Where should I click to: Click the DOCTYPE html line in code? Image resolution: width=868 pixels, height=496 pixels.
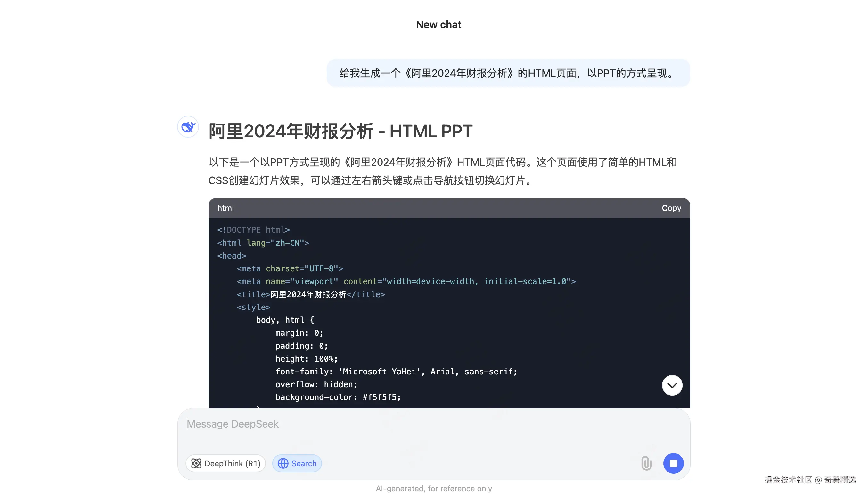pos(253,230)
